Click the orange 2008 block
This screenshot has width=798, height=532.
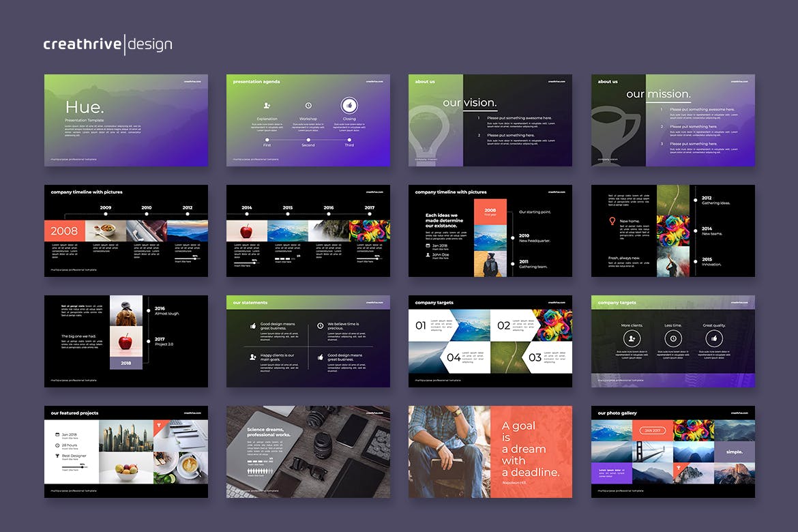coord(65,231)
